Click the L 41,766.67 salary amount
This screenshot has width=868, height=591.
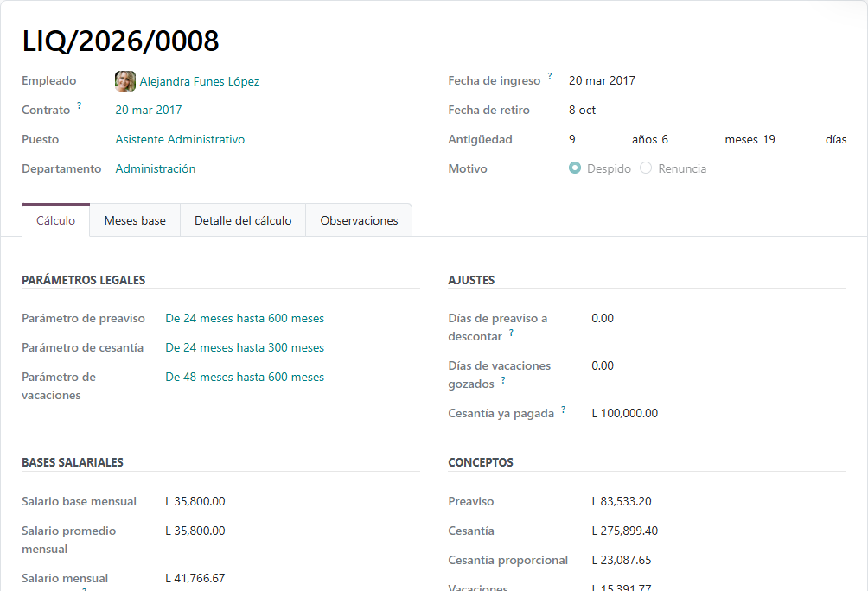(195, 578)
